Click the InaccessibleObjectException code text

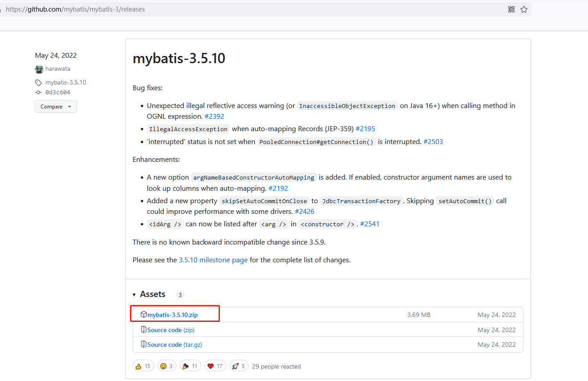[347, 106]
